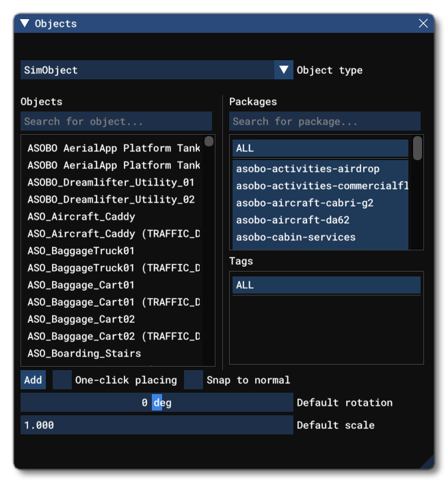Click the Default scale value field

[x=157, y=425]
